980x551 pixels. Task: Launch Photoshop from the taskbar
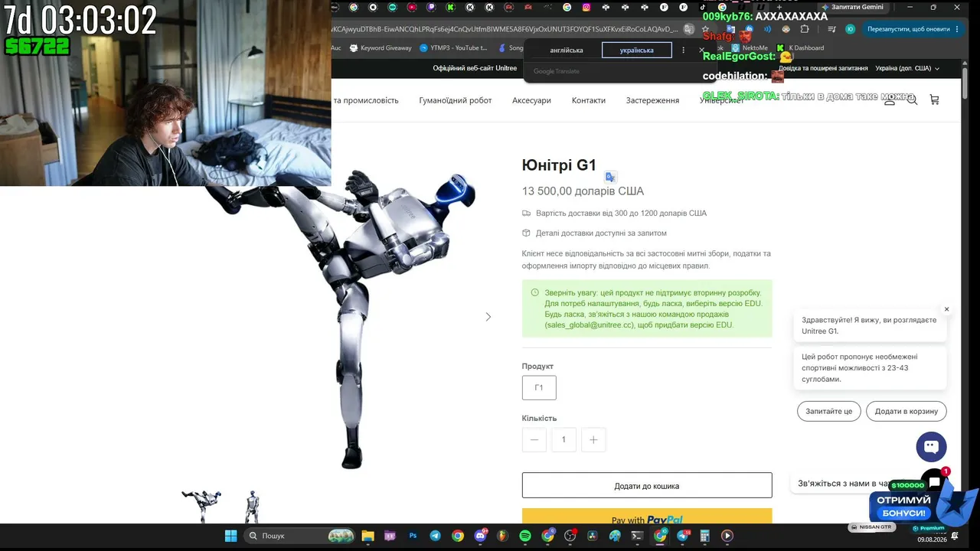[413, 536]
